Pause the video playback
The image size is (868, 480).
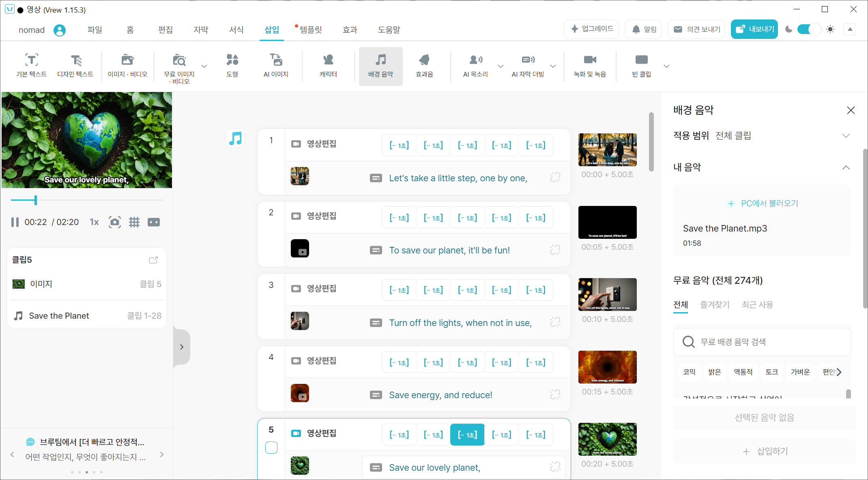pos(15,222)
